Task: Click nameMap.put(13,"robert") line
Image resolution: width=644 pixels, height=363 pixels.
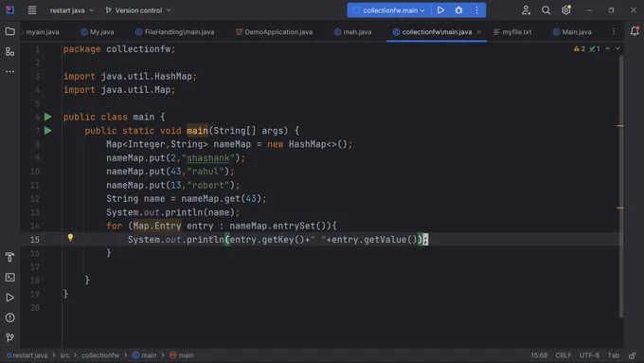Action: [172, 185]
